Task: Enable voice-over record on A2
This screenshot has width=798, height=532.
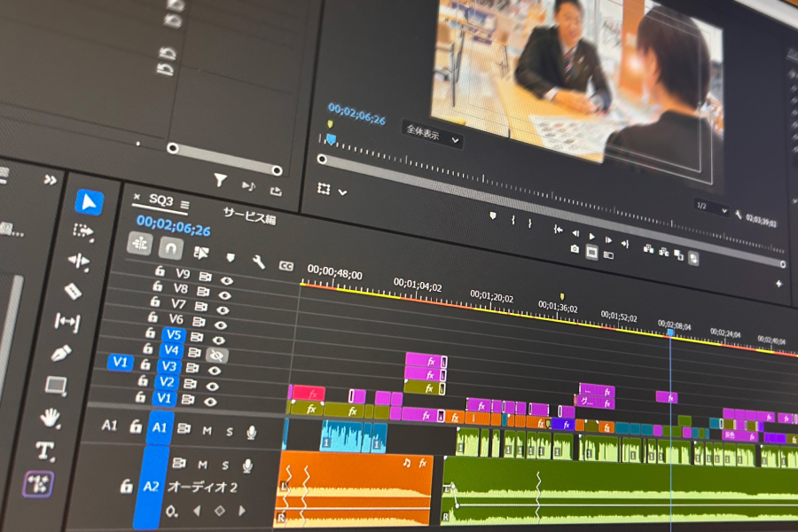Action: click(247, 465)
